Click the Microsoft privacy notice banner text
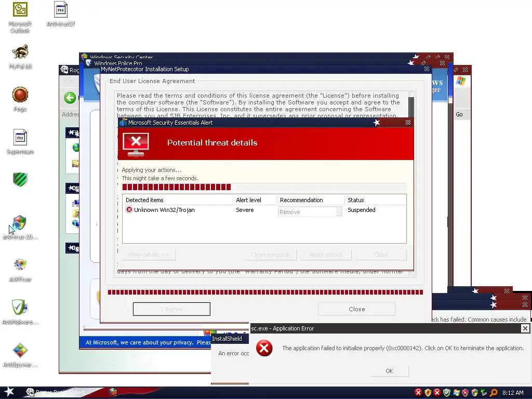532x399 pixels. tap(148, 342)
